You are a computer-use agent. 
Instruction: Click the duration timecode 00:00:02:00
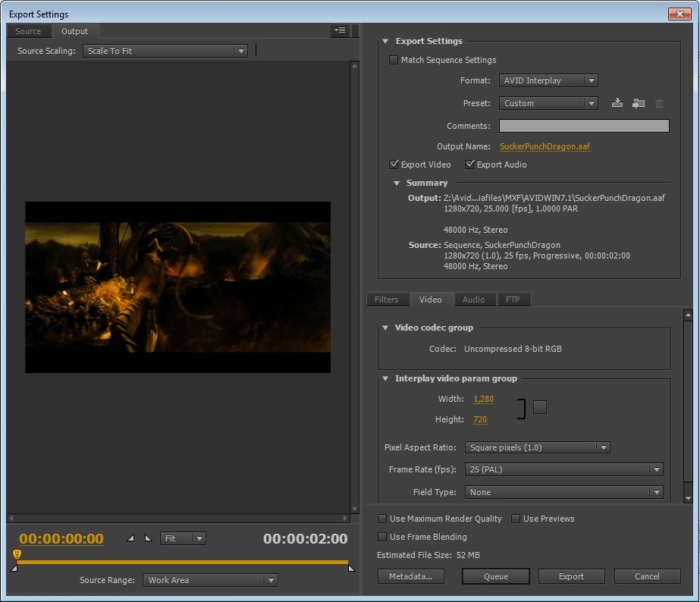pyautogui.click(x=306, y=538)
